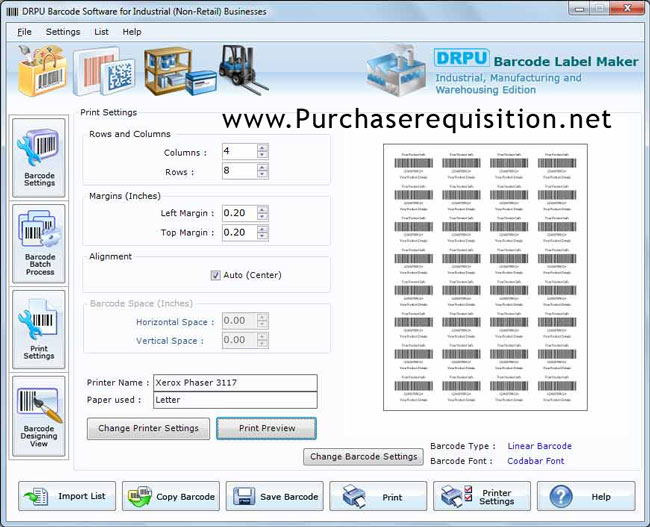Click the shopping bag barcode banner icon

[41, 70]
